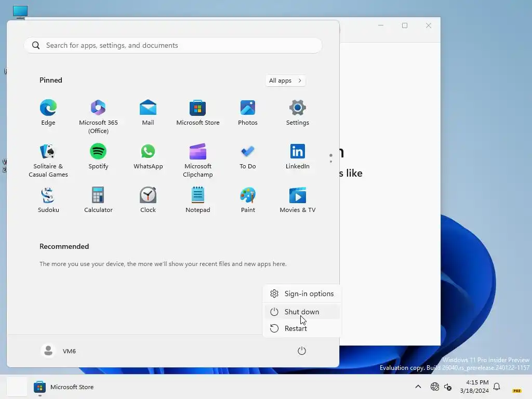
Task: Minimize the background window
Action: tap(381, 25)
